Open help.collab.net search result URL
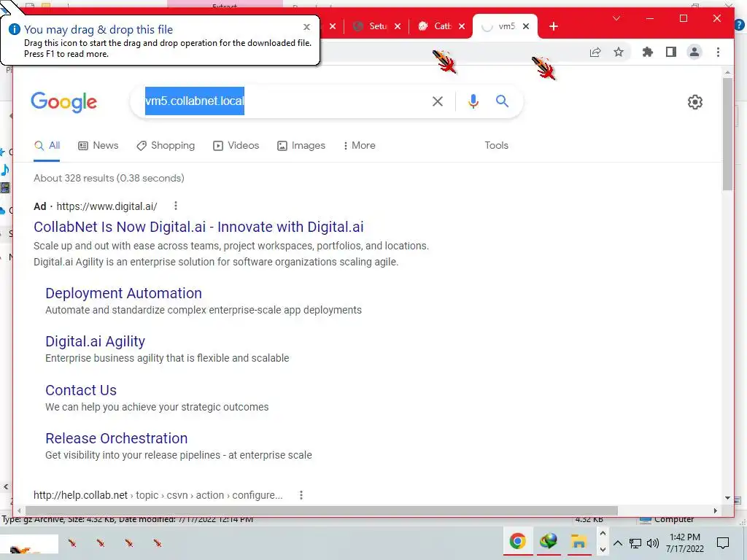 [x=158, y=495]
